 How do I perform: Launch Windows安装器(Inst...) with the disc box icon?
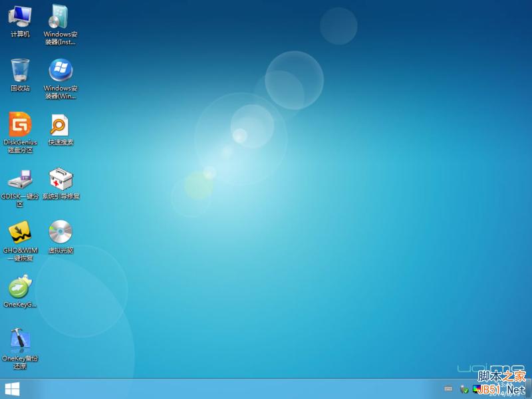pyautogui.click(x=61, y=25)
